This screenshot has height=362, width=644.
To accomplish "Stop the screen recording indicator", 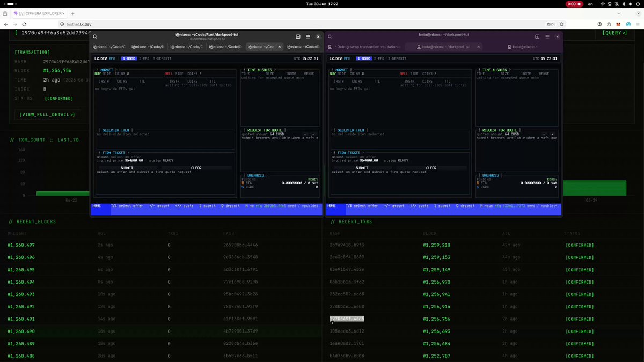I will (574, 4).
